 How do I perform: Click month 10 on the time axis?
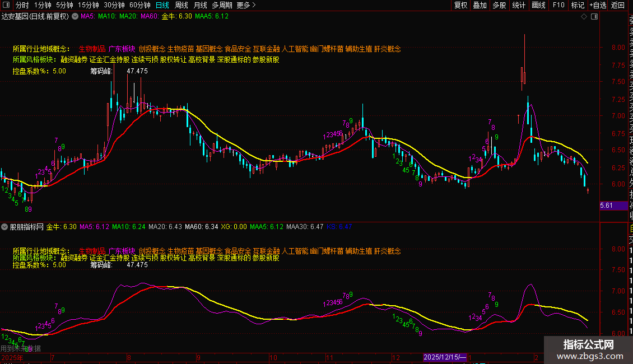273,357
